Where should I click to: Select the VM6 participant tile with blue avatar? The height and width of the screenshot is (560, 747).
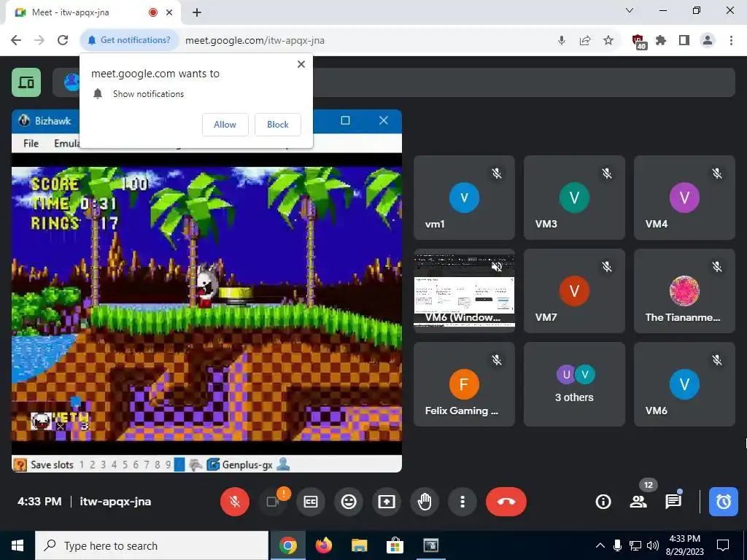click(x=684, y=384)
